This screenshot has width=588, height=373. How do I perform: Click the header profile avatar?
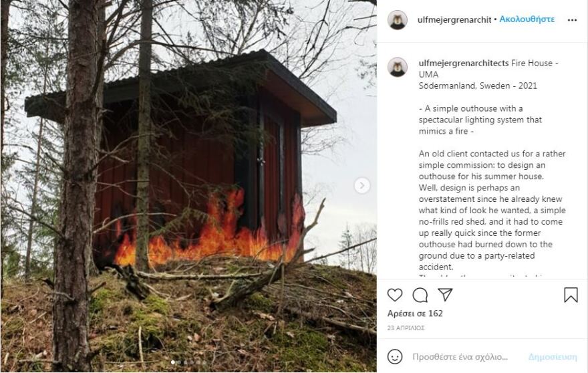click(x=397, y=20)
